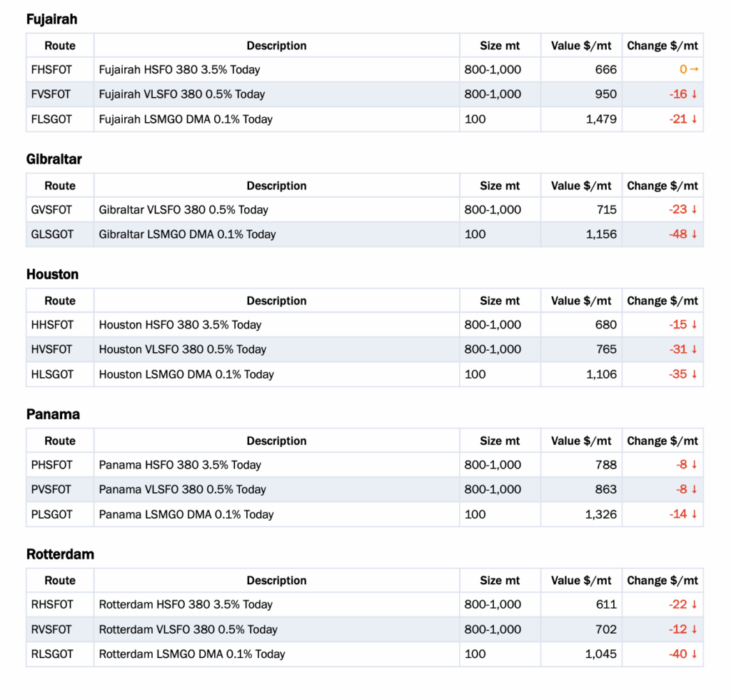Click the Size mt header in Gibraltar table

coord(500,186)
